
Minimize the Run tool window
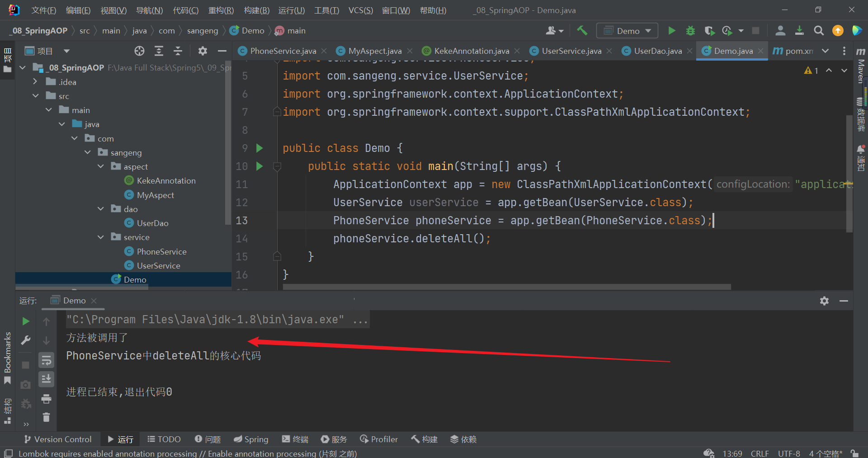click(x=844, y=301)
